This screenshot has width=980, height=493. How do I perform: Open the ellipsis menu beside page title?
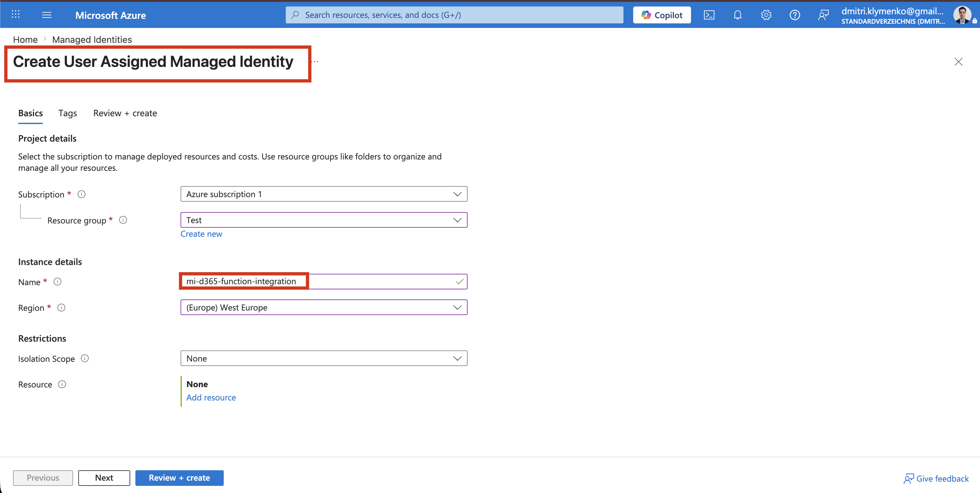(x=315, y=62)
